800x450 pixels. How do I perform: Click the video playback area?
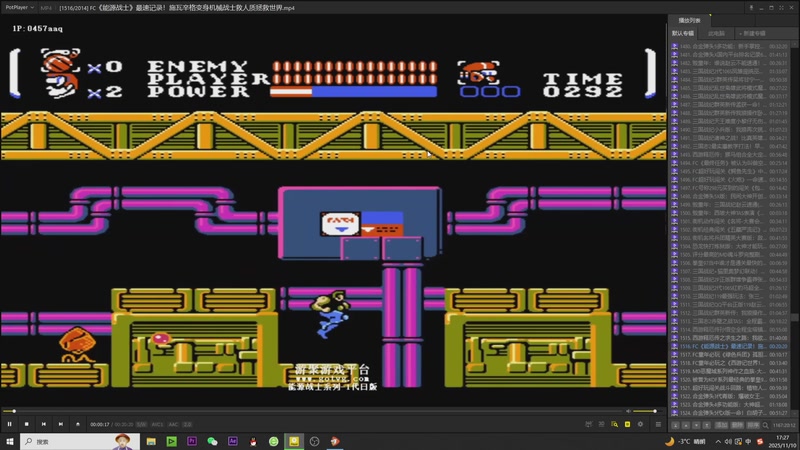tap(334, 210)
